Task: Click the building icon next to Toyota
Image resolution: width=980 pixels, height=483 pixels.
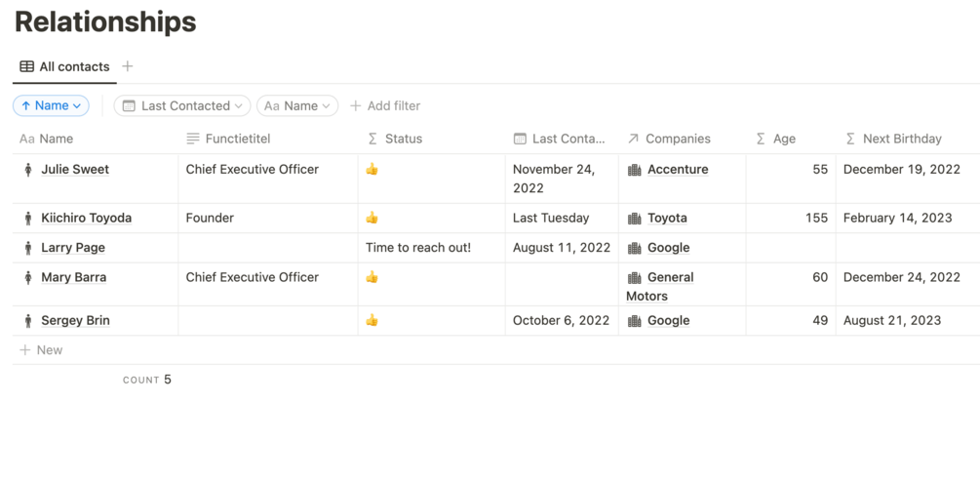Action: [634, 219]
